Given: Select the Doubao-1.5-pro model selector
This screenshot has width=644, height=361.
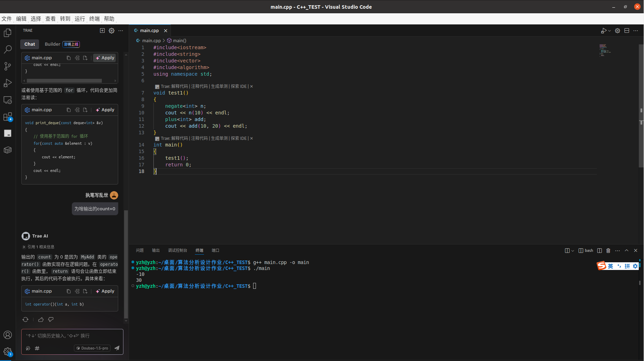Looking at the screenshot, I should (x=92, y=348).
